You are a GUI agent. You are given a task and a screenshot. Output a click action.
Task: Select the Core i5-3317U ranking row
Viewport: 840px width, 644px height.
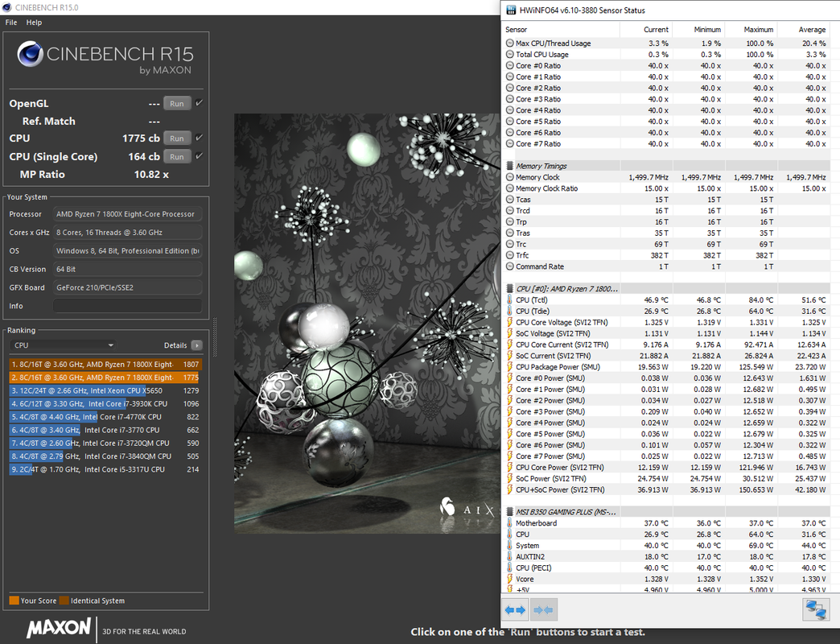[x=105, y=469]
